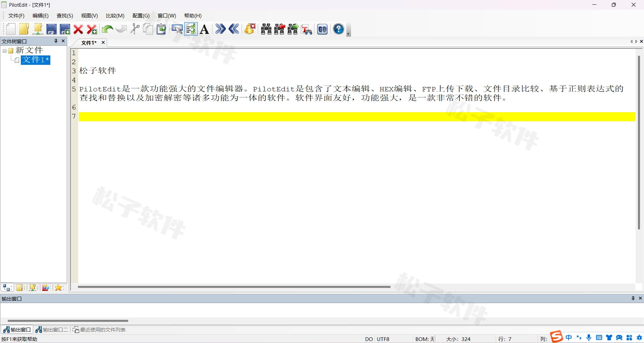Open the 文件(F) menu
644x343 pixels.
point(16,16)
